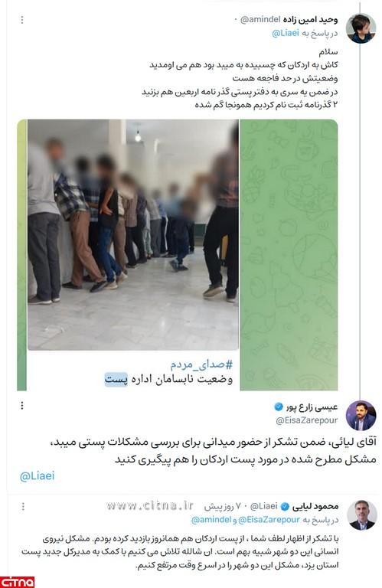Click verified badge next to محمود لیایی
Image resolution: width=382 pixels, height=588 pixels.
(x=285, y=507)
